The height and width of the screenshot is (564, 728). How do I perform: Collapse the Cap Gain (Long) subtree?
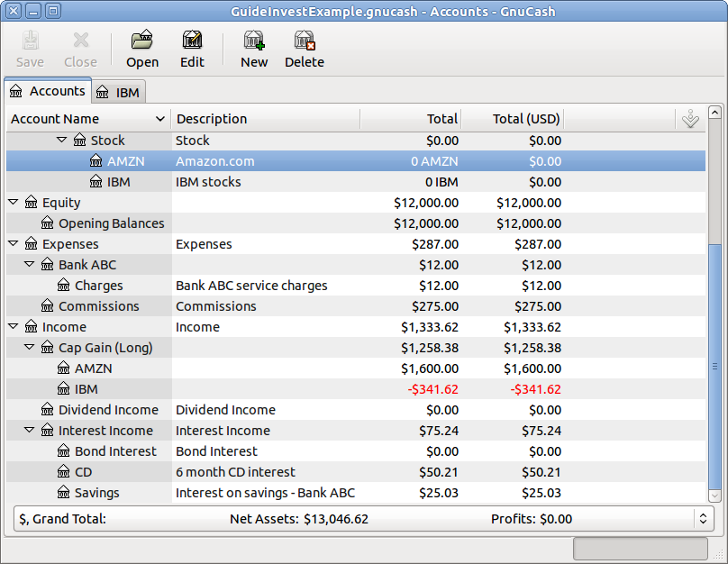point(29,347)
